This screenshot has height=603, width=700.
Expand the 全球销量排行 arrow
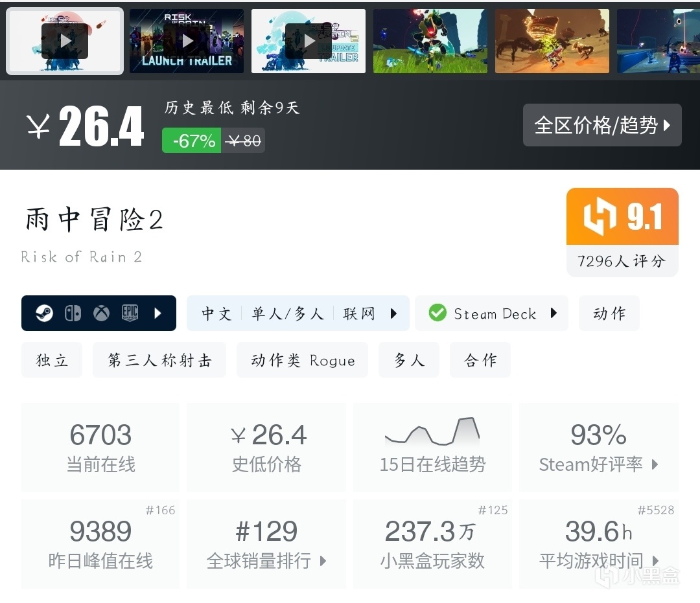point(323,561)
